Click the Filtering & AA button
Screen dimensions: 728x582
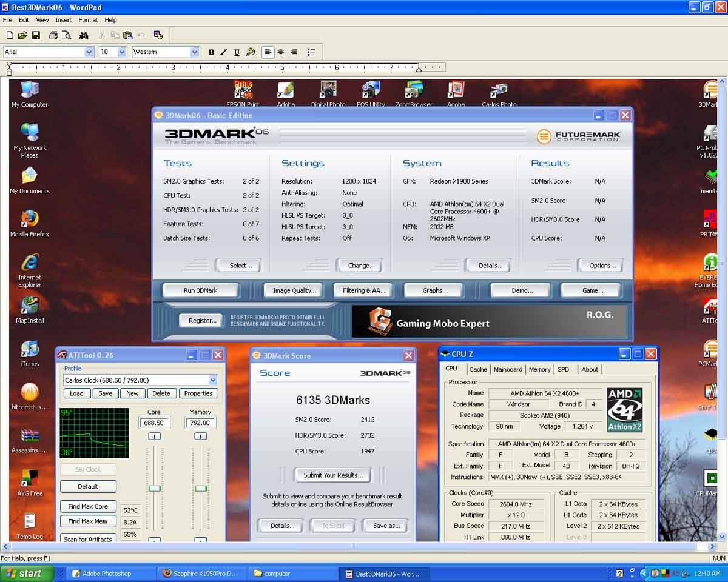pos(364,290)
